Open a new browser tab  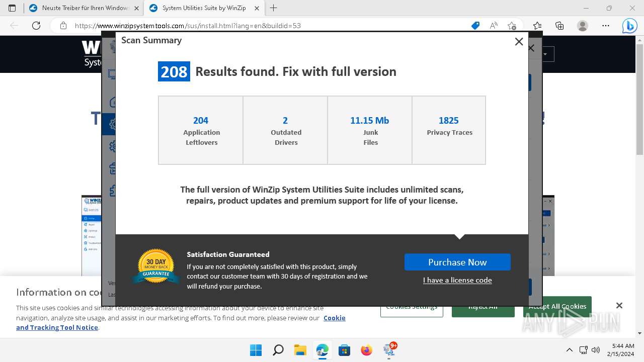click(x=273, y=8)
